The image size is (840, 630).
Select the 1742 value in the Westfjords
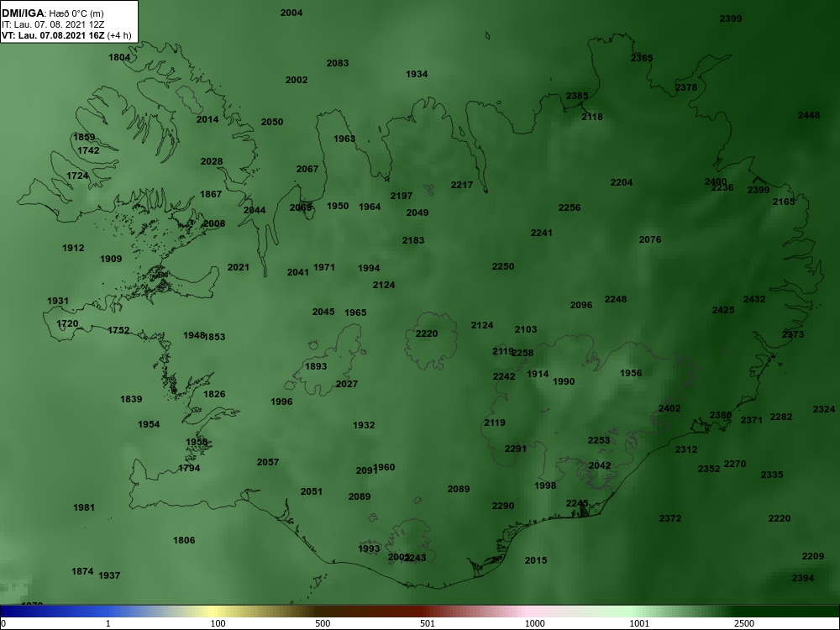click(x=88, y=150)
